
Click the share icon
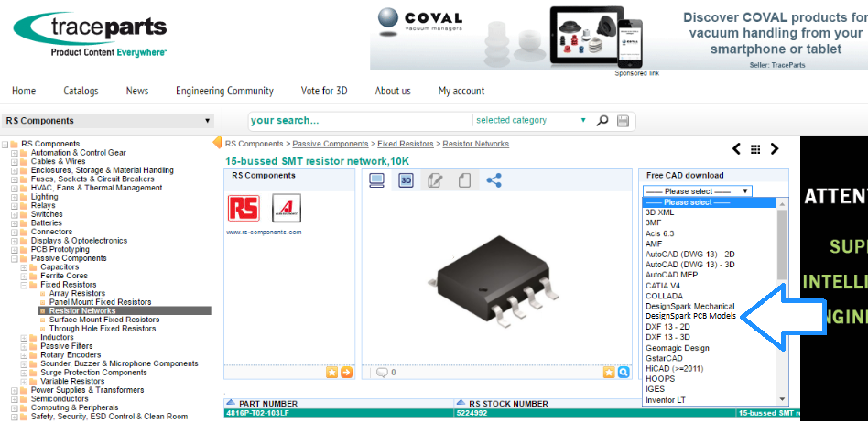coord(494,180)
